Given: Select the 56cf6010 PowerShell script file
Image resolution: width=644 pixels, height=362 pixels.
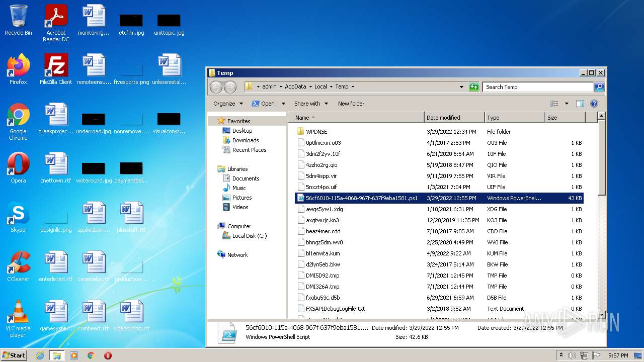Looking at the screenshot, I should [x=439, y=198].
